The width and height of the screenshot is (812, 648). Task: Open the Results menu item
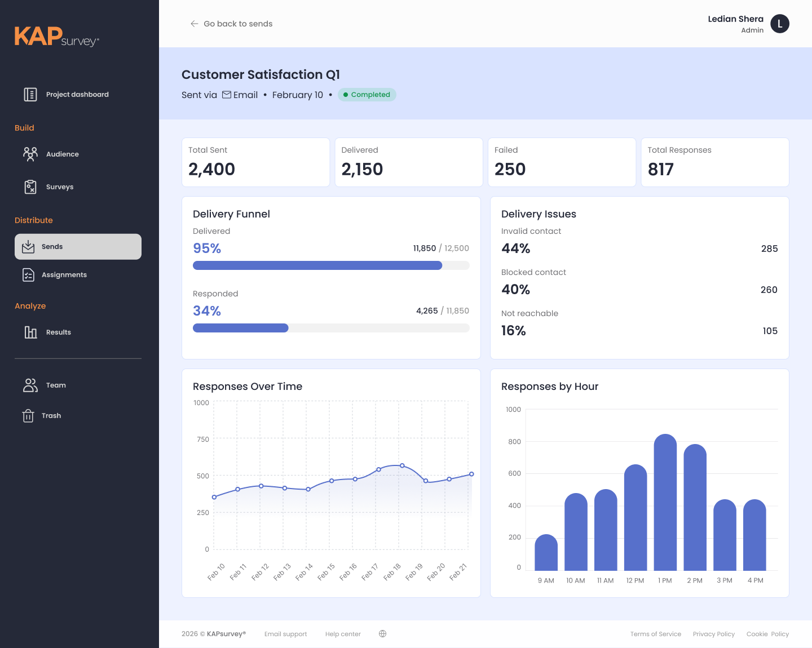(x=78, y=332)
